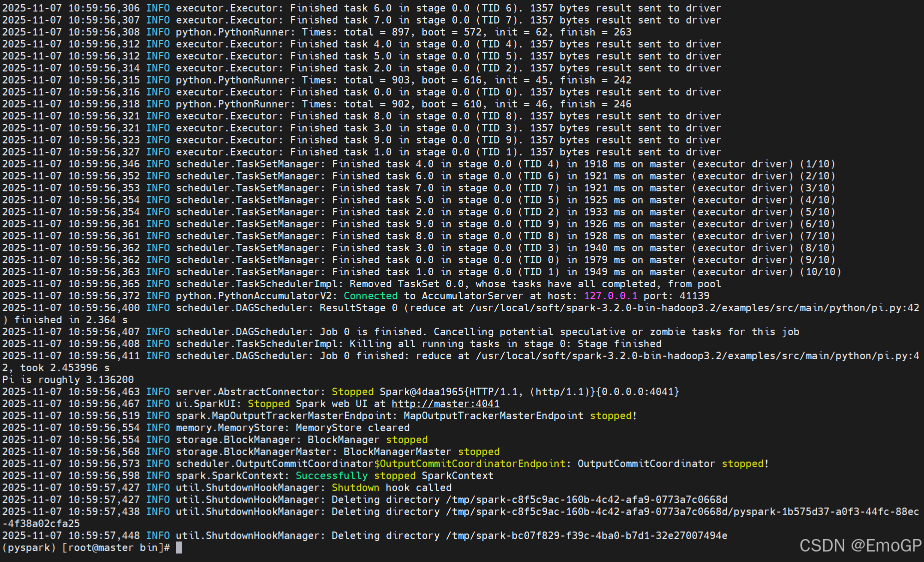Click the 'Pi is roughly 3.136200' output line
The image size is (924, 562).
click(68, 380)
